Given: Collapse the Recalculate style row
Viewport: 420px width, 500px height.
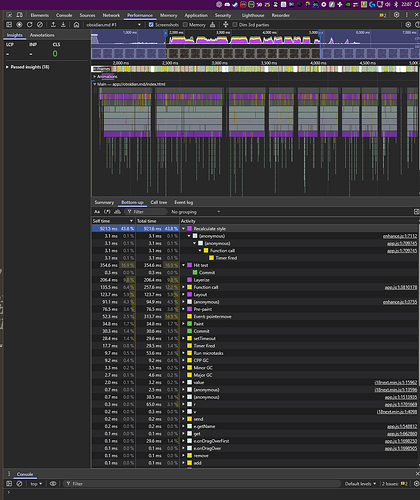Looking at the screenshot, I should 183,229.
